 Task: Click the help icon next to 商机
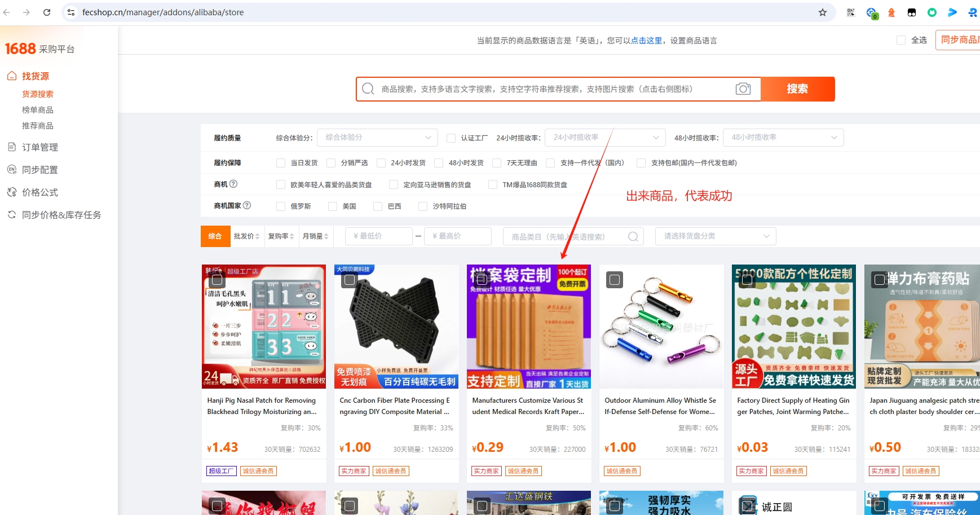click(233, 184)
